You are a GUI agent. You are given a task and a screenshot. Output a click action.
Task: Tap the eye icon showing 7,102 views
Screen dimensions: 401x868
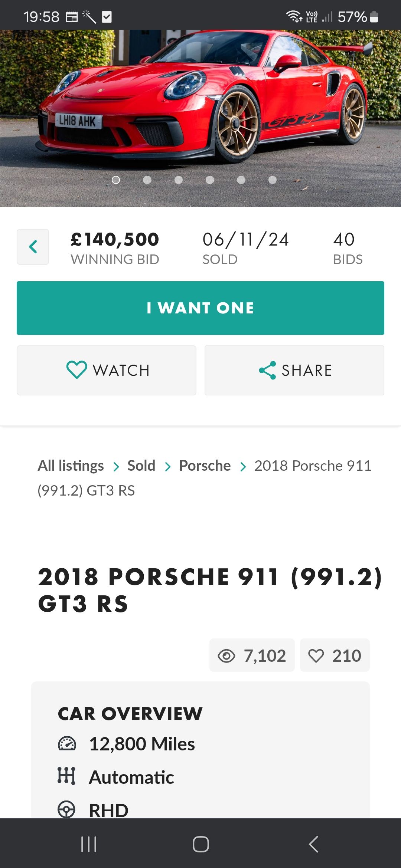[226, 656]
